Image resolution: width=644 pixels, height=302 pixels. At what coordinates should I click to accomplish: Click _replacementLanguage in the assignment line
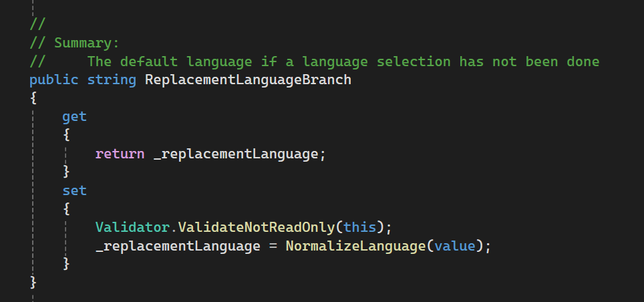click(x=177, y=246)
